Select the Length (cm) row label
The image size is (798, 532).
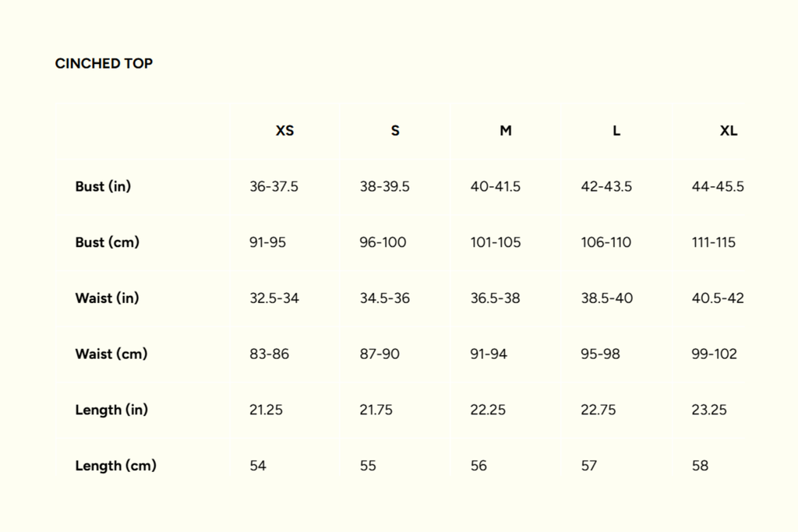coord(115,466)
